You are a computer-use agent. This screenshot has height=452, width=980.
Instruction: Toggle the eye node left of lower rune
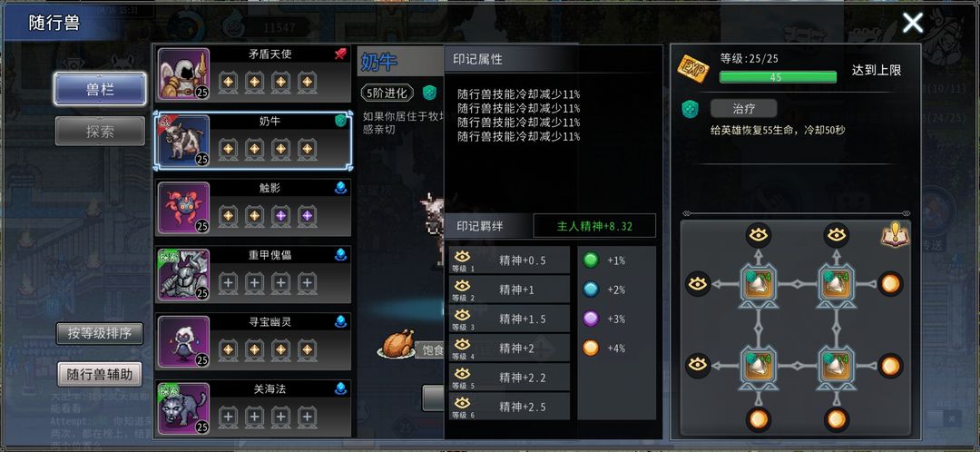pyautogui.click(x=698, y=366)
